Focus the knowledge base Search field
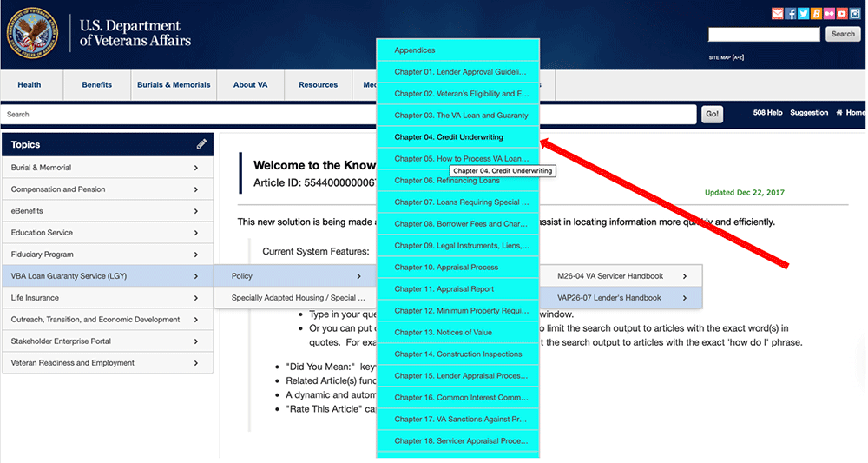The height and width of the screenshot is (463, 868). [347, 114]
